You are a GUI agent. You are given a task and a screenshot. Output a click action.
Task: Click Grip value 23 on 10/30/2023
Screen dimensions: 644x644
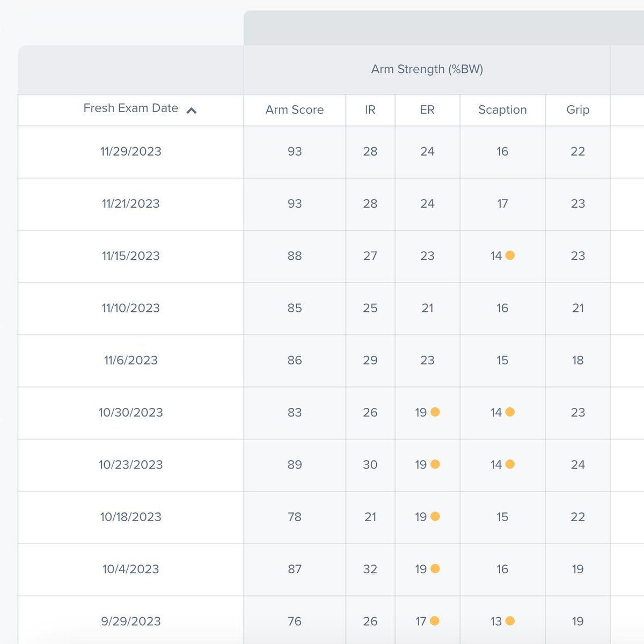[578, 413]
